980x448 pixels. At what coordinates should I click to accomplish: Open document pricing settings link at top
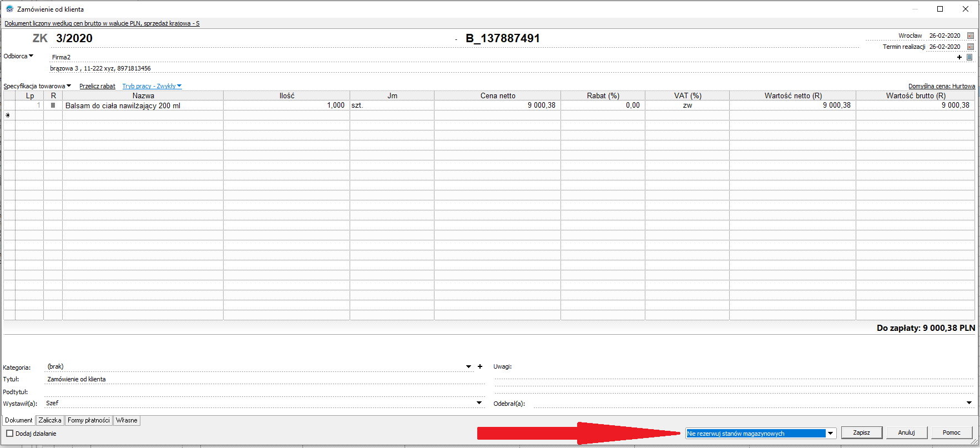(102, 23)
